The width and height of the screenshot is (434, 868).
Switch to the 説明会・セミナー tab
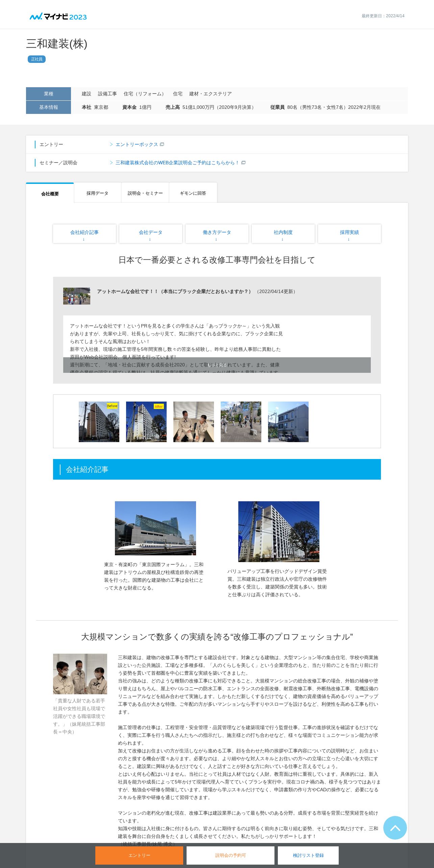pos(145,193)
